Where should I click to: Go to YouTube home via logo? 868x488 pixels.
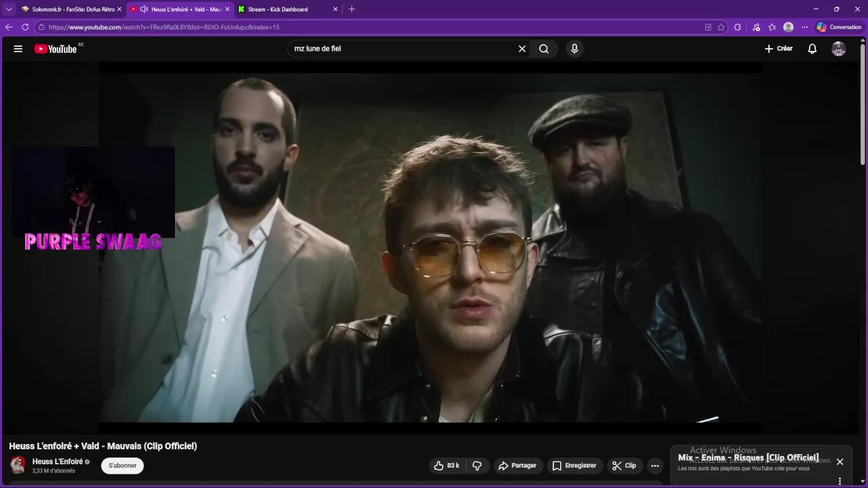tap(56, 49)
